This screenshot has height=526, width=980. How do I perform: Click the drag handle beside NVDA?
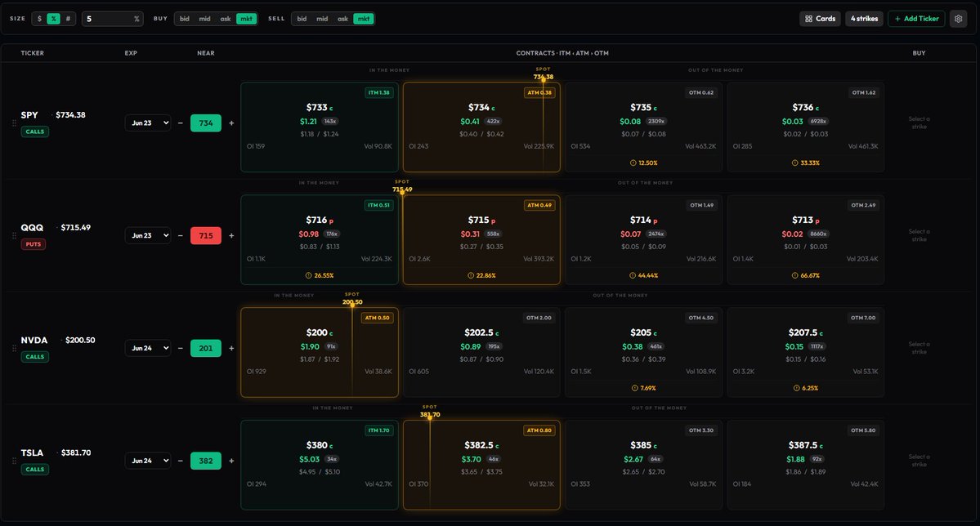(x=14, y=348)
